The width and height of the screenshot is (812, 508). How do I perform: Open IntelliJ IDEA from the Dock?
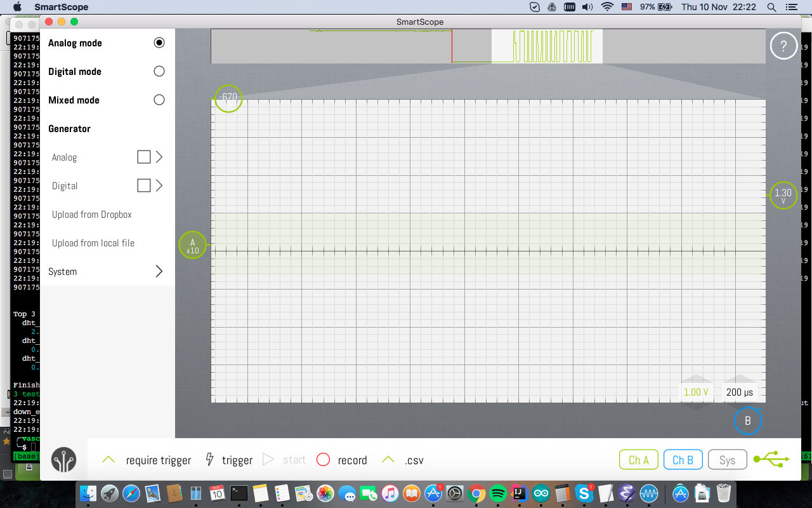[520, 493]
